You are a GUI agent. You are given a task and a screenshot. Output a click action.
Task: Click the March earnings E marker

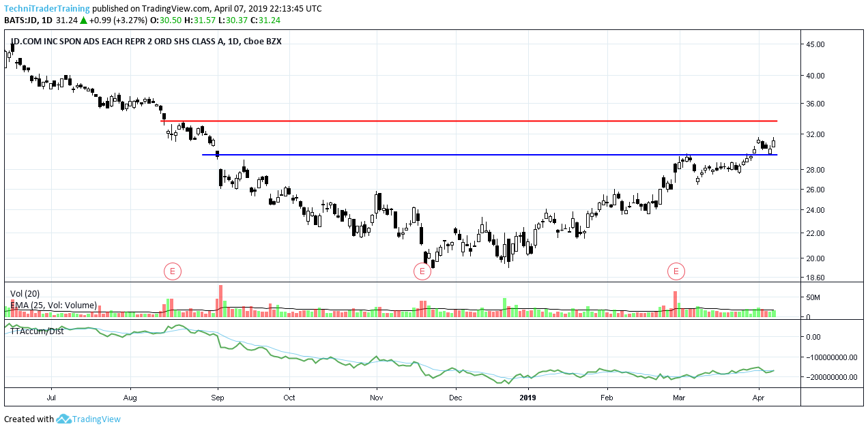(x=676, y=271)
